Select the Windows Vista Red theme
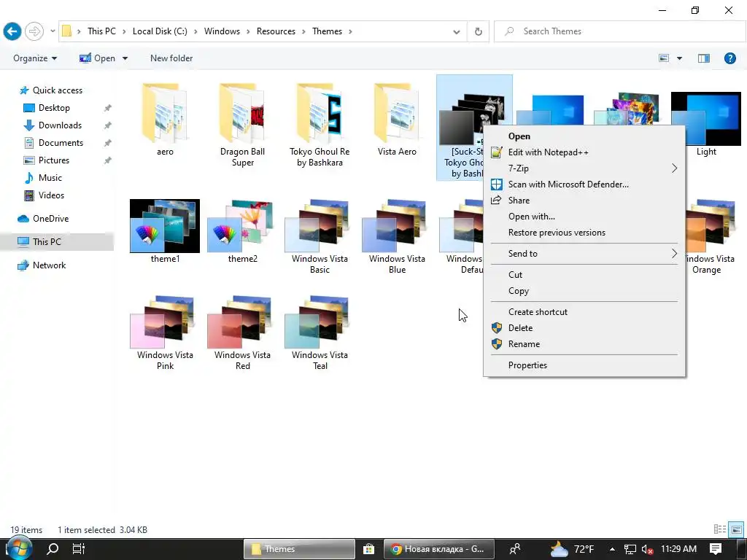 point(242,332)
